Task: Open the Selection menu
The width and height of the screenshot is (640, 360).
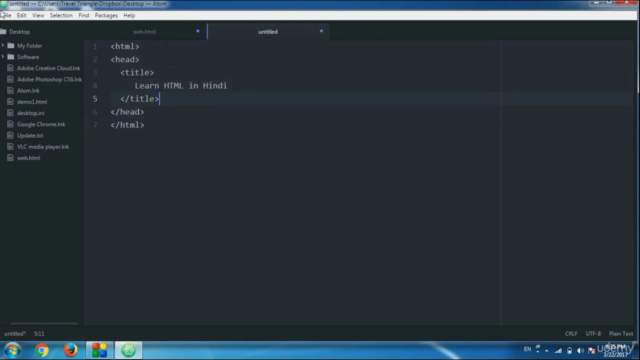Action: [x=61, y=16]
